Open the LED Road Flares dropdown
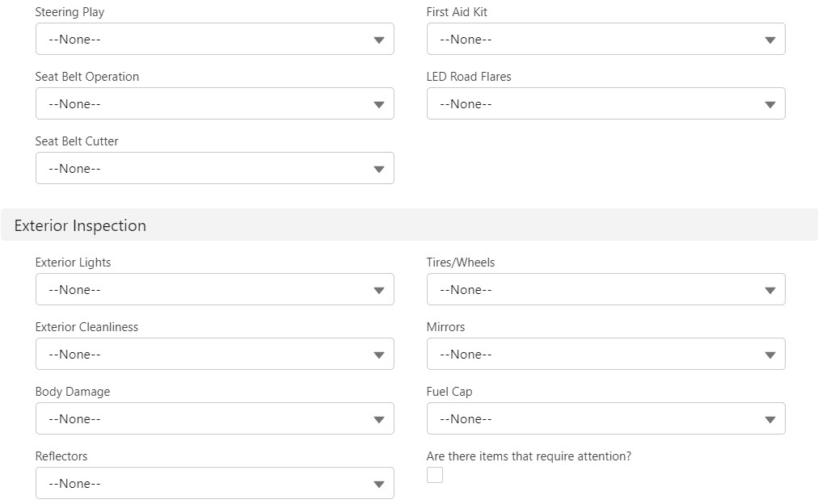818x504 pixels. pyautogui.click(x=605, y=103)
